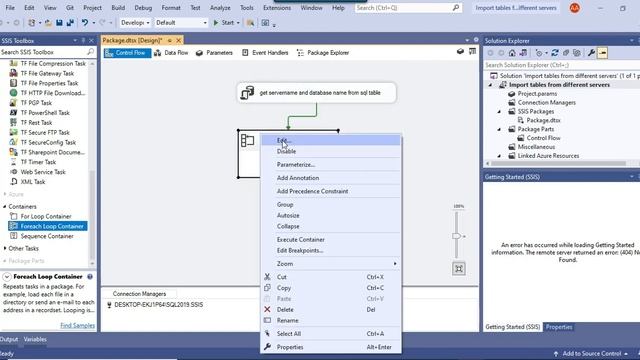
Task: Click the zoom slider handle
Action: pos(456,236)
